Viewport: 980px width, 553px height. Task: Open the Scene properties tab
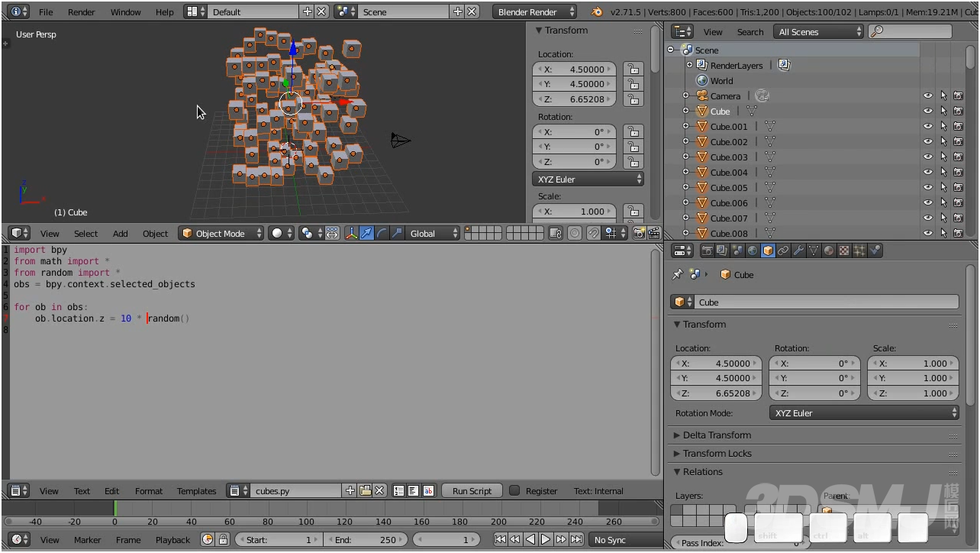tap(737, 251)
